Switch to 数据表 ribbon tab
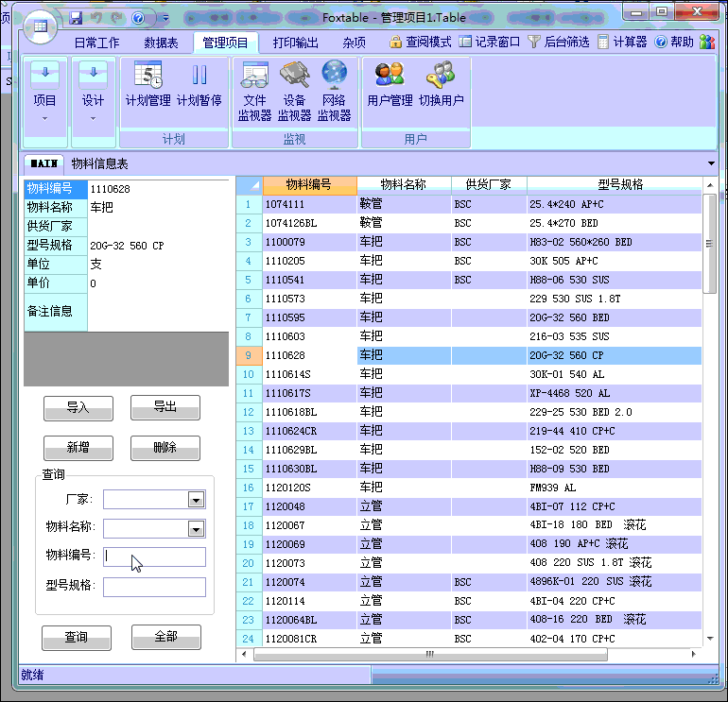Image resolution: width=728 pixels, height=702 pixels. click(161, 43)
